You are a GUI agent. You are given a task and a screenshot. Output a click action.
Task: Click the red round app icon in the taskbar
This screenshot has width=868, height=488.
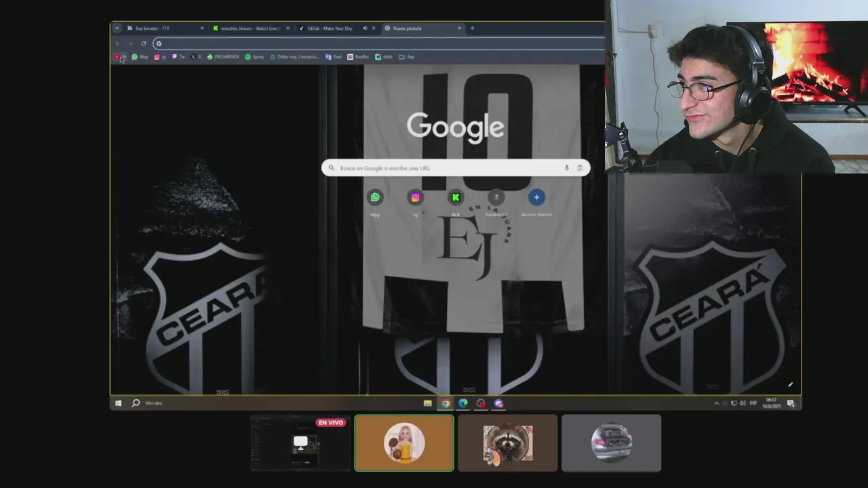click(x=481, y=403)
